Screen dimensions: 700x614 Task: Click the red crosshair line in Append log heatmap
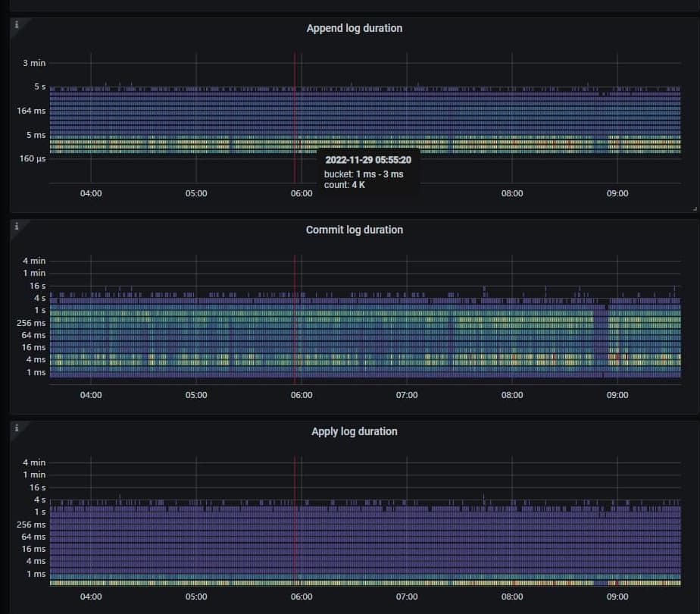click(x=295, y=114)
